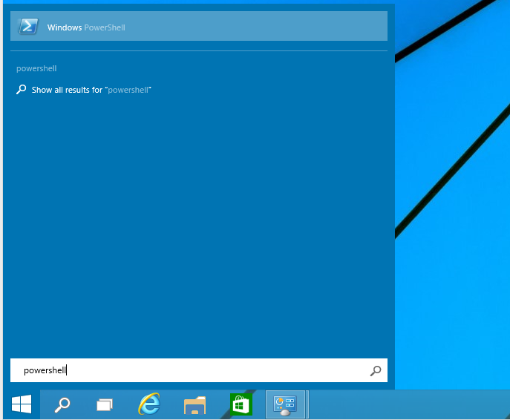Viewport: 510px width, 420px height.
Task: Open the Windows Start button
Action: pyautogui.click(x=22, y=404)
